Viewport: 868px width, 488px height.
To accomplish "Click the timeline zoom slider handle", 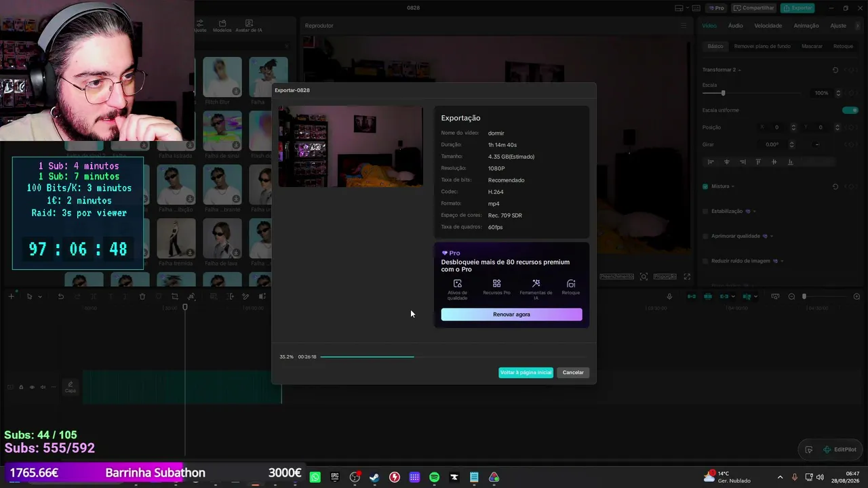I will [804, 296].
